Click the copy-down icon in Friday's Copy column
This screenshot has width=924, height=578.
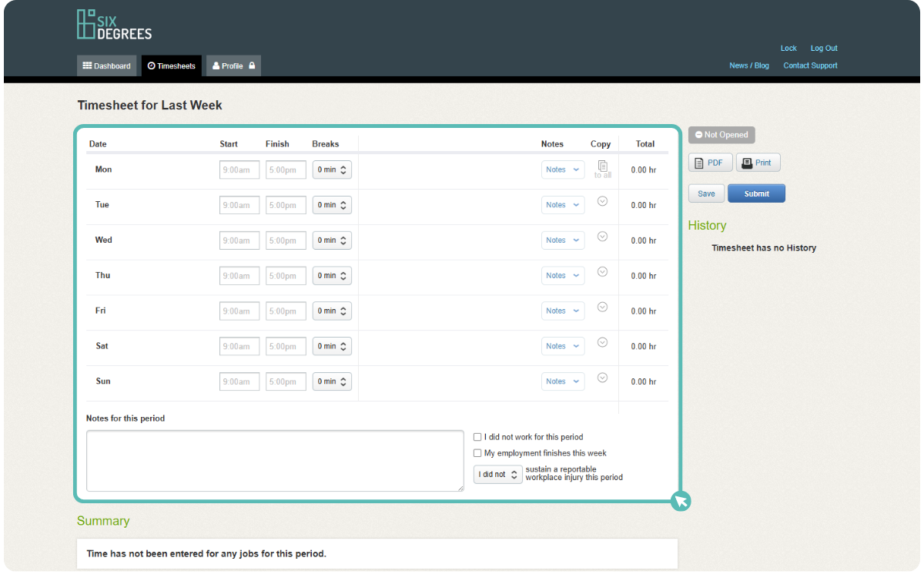tap(602, 306)
